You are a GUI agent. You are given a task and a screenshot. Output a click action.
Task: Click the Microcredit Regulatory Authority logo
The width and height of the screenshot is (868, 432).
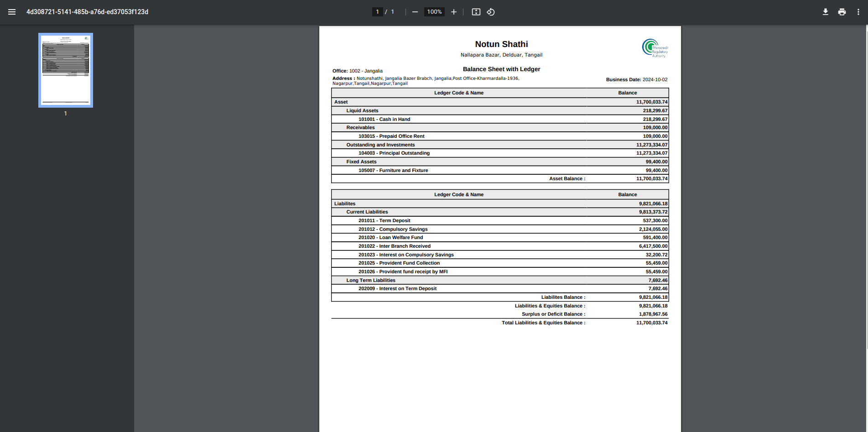[x=655, y=48]
